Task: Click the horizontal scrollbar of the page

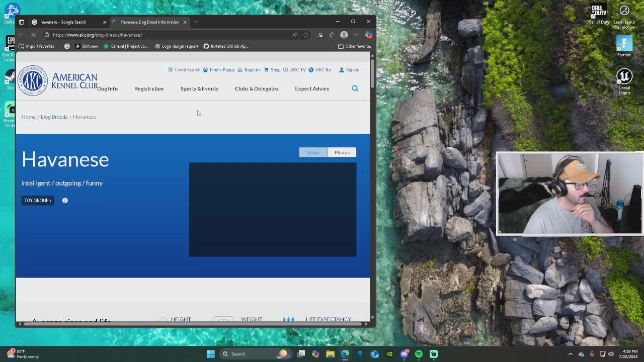Action: (x=193, y=324)
